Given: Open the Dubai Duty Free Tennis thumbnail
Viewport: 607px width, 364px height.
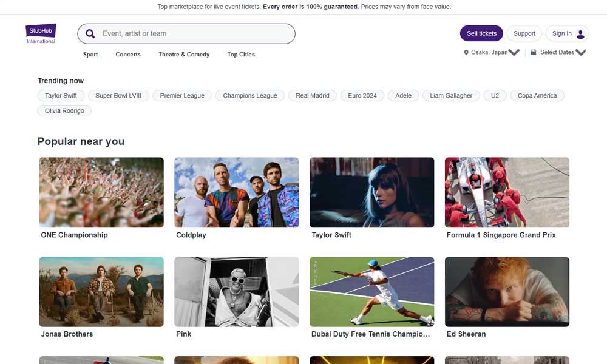Looking at the screenshot, I should 371,292.
